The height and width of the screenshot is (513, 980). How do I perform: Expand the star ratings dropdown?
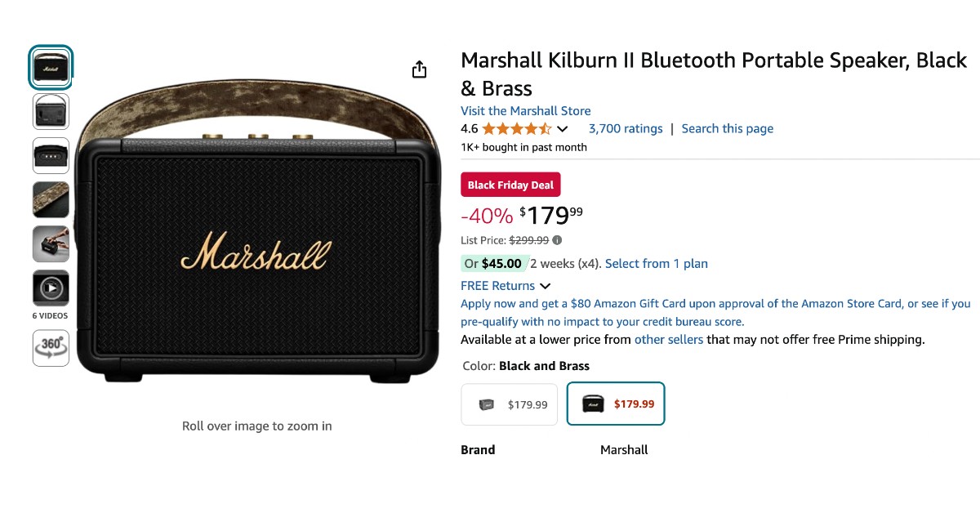(563, 128)
